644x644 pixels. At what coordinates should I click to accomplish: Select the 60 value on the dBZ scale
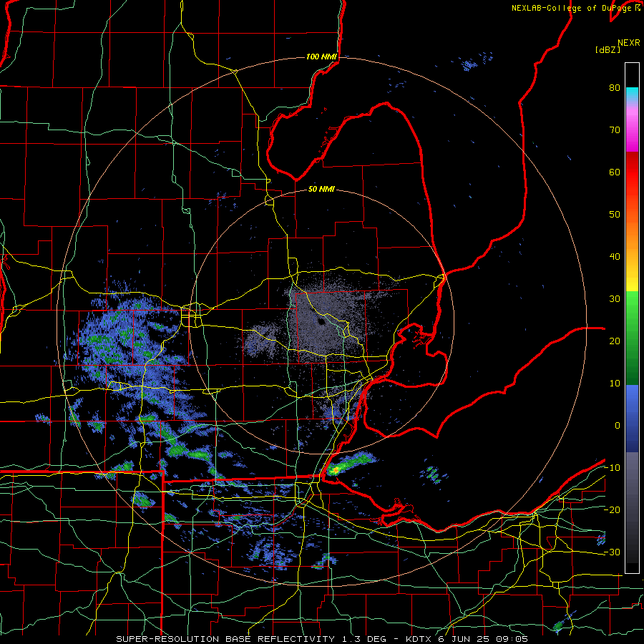pos(615,172)
